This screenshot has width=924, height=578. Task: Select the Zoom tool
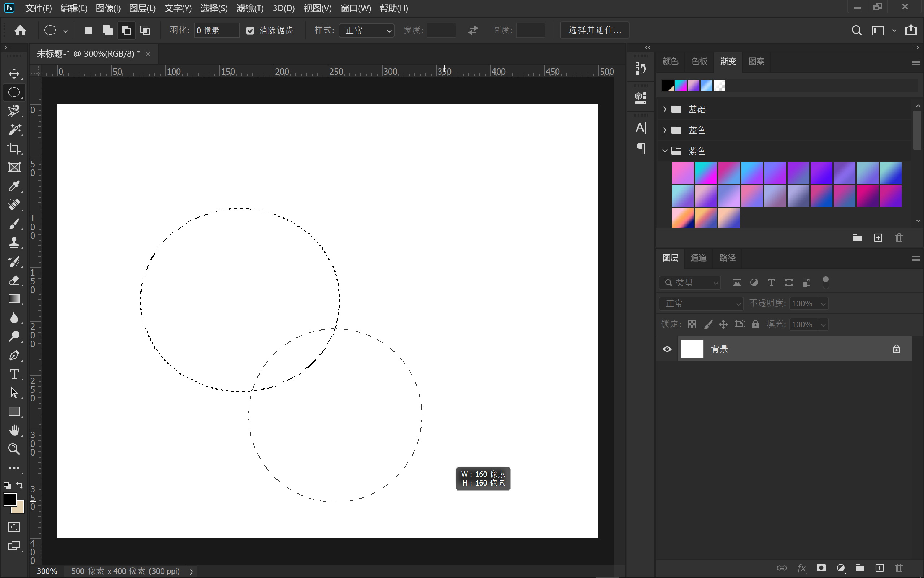(x=14, y=449)
